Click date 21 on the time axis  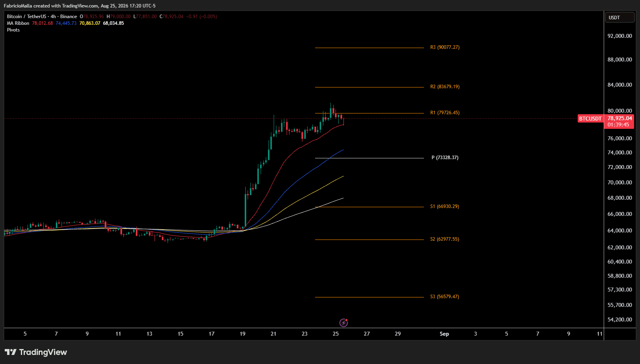pos(274,334)
